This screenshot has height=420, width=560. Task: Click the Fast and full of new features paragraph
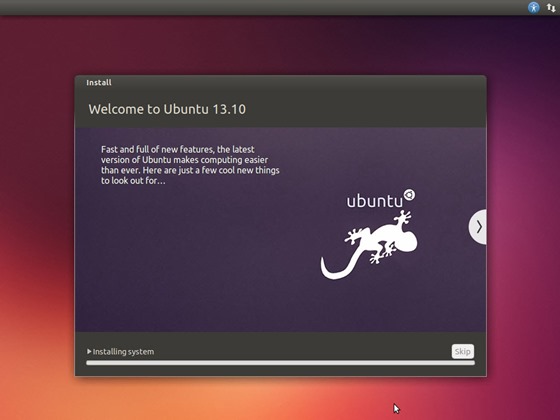(190, 165)
